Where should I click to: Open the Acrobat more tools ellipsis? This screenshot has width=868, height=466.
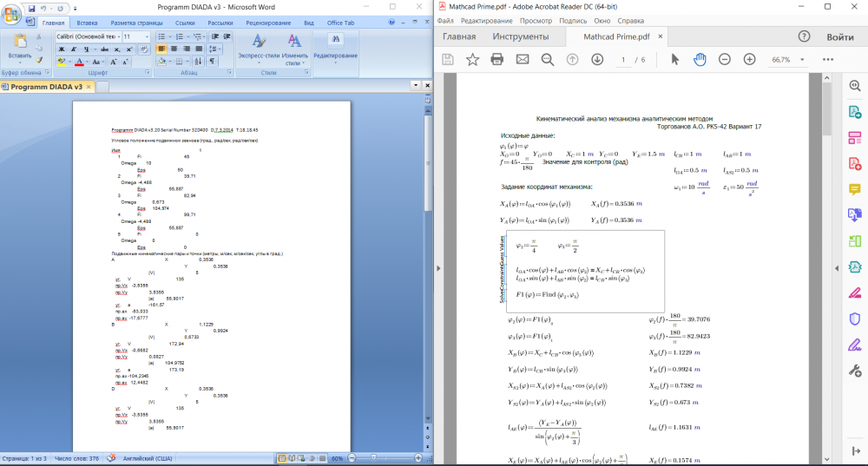(x=827, y=60)
